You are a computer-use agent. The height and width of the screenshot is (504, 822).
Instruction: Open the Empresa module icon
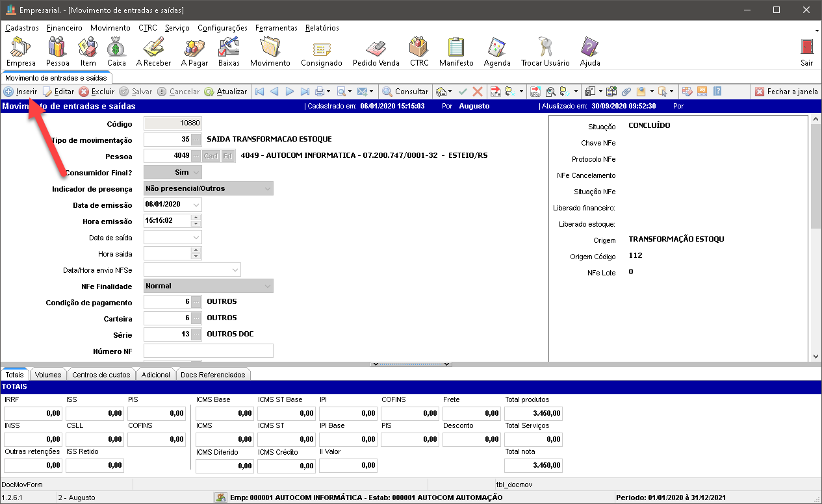[21, 47]
